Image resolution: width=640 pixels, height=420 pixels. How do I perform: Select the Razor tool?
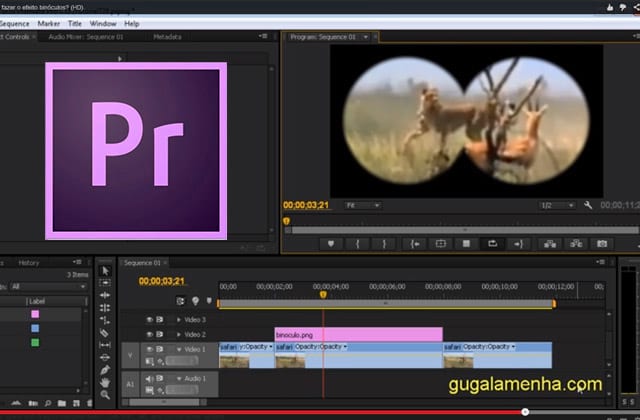pyautogui.click(x=105, y=333)
